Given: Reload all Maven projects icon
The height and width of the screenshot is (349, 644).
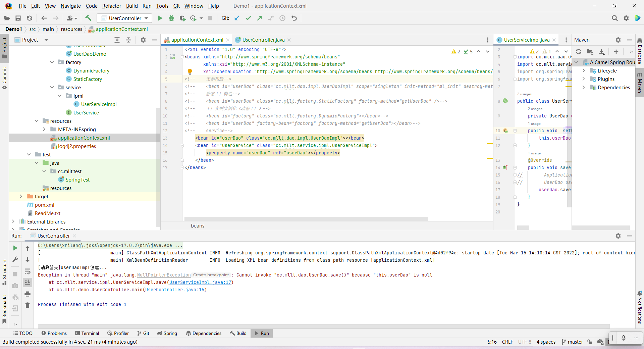Looking at the screenshot, I should point(579,52).
